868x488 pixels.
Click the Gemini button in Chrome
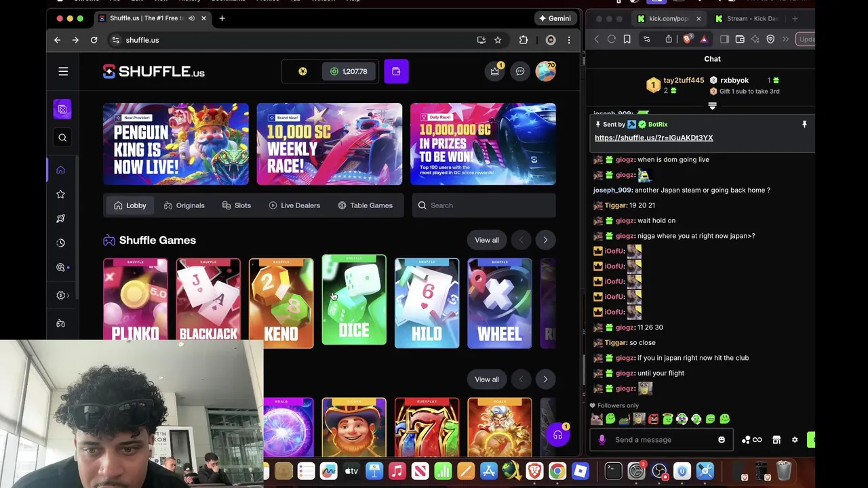coord(554,18)
